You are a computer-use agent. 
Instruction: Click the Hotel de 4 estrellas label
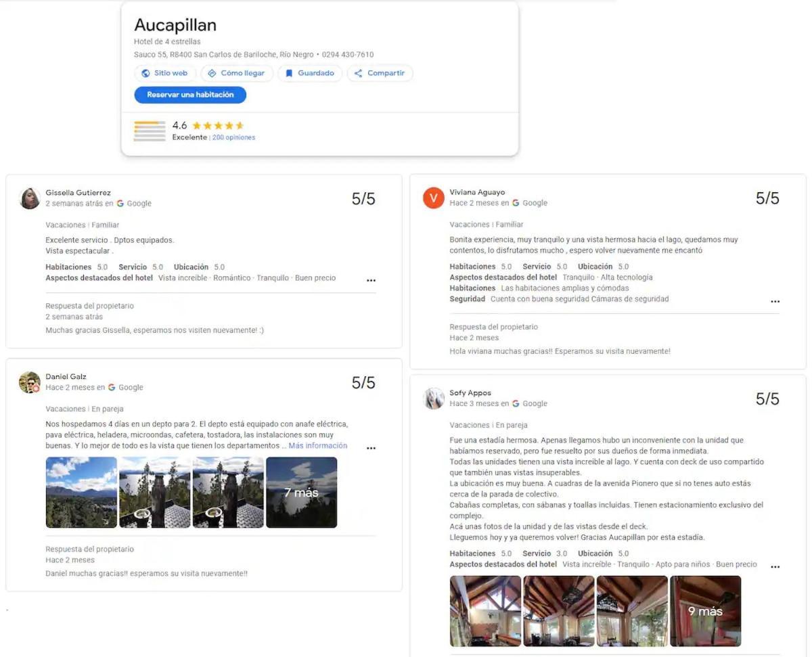pyautogui.click(x=167, y=42)
